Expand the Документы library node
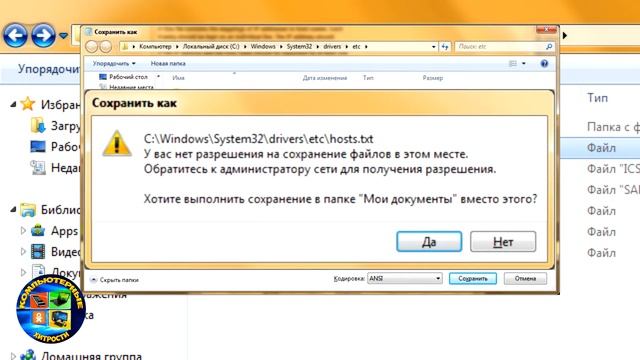Image resolution: width=640 pixels, height=360 pixels. pos(23,272)
